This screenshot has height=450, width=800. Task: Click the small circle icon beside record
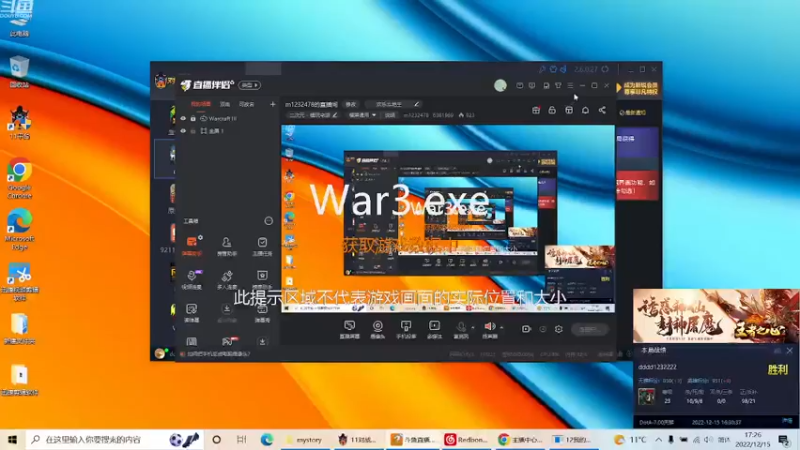[543, 329]
